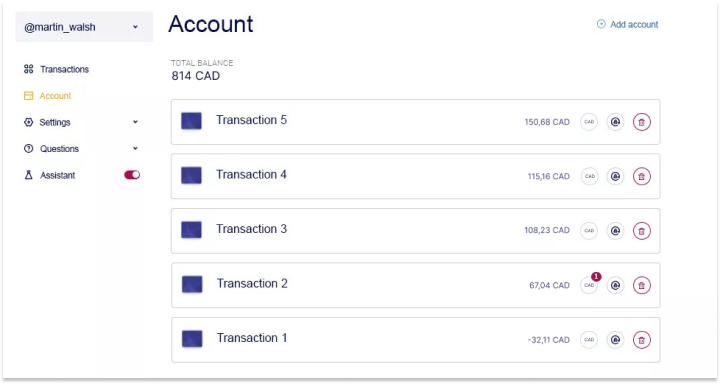
Task: Remove Transaction 1 using trash icon
Action: [x=641, y=340]
